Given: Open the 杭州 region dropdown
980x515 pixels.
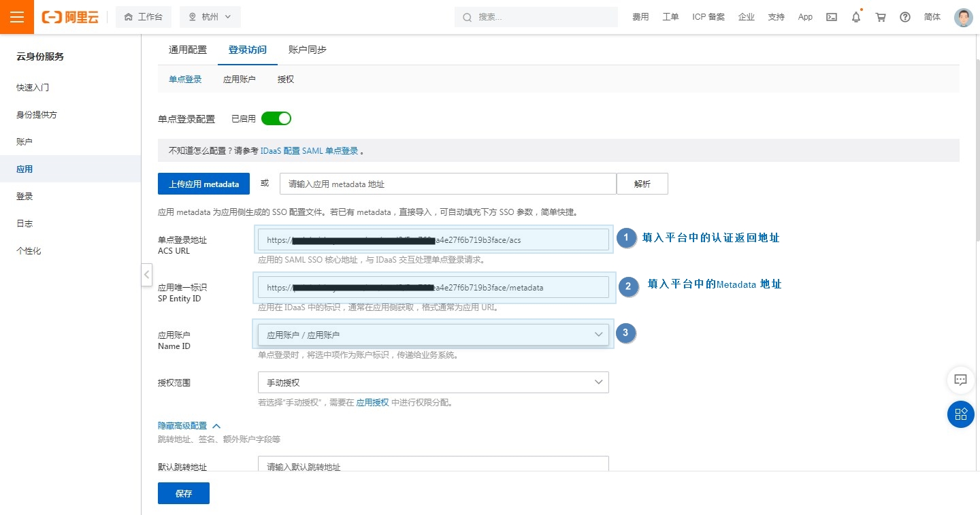Looking at the screenshot, I should click(210, 17).
